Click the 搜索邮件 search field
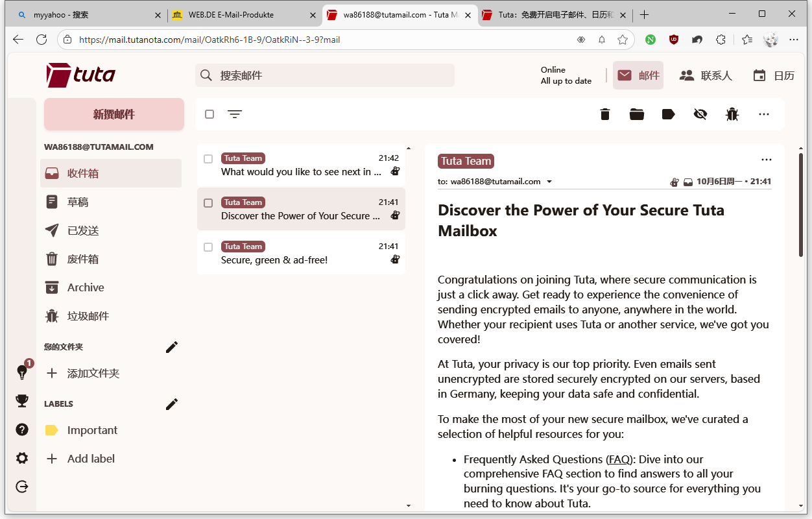 pyautogui.click(x=324, y=75)
